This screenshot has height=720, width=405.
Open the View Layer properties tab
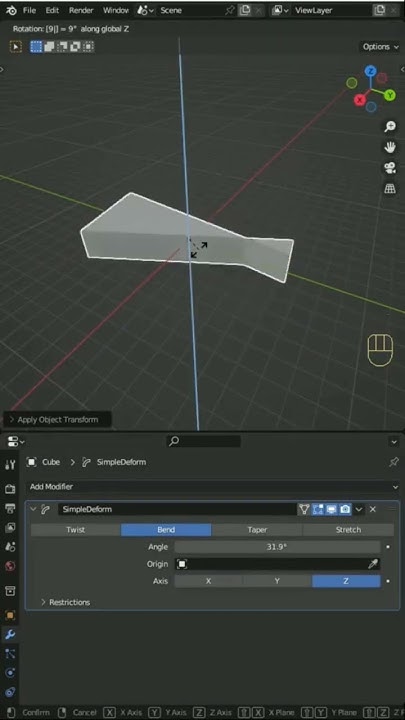[10, 528]
